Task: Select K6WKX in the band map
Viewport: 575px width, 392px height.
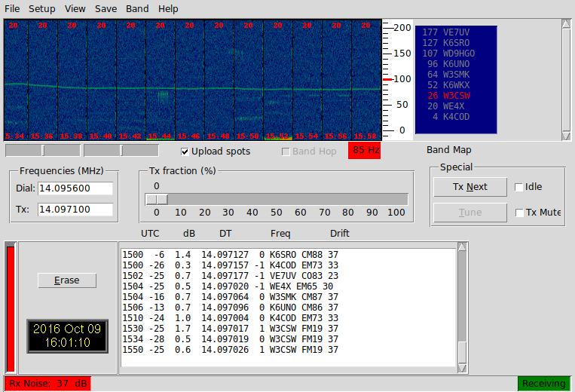Action: (x=448, y=85)
